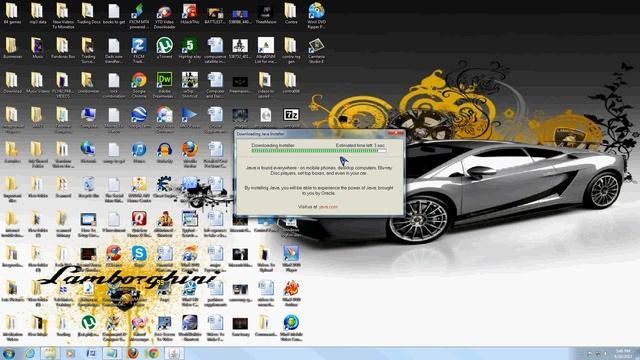Switch to Firefox on the taskbar

click(133, 353)
